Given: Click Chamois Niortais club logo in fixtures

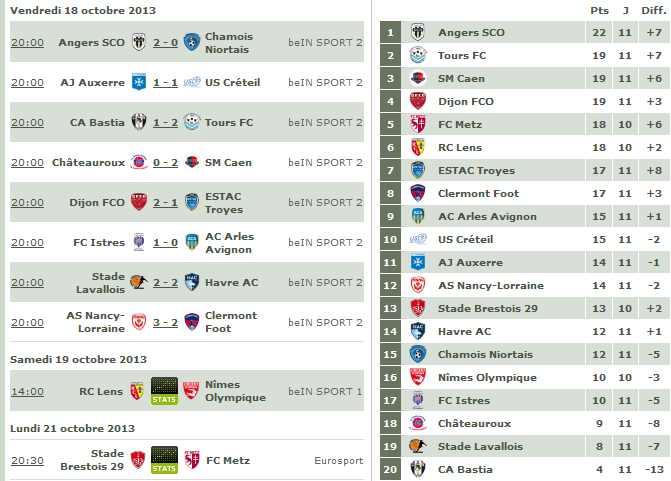Looking at the screenshot, I should [x=191, y=43].
